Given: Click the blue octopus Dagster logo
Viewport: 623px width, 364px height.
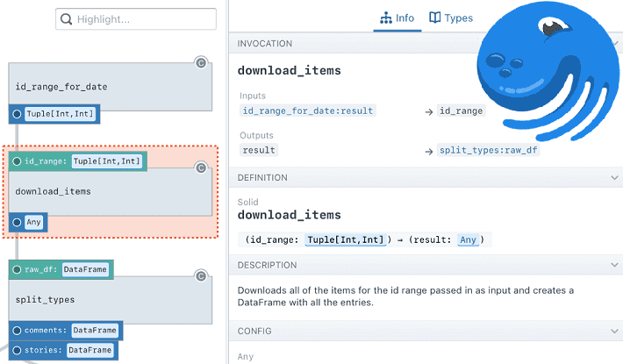Looking at the screenshot, I should pyautogui.click(x=548, y=73).
